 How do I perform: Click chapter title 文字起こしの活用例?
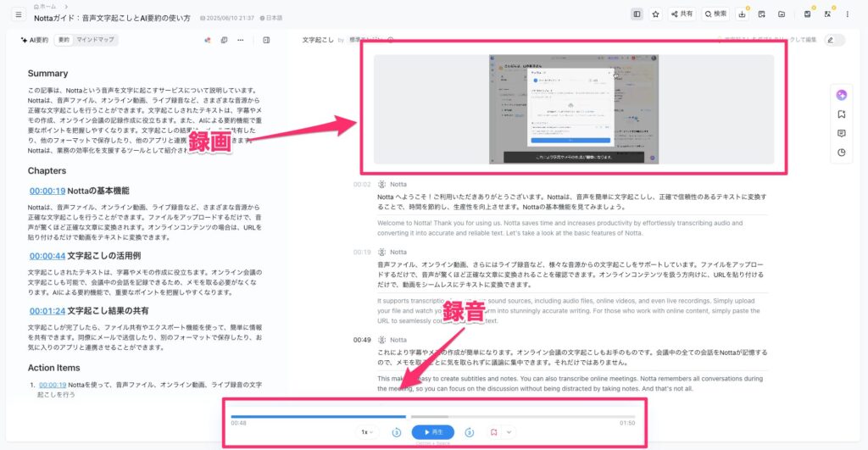click(104, 256)
